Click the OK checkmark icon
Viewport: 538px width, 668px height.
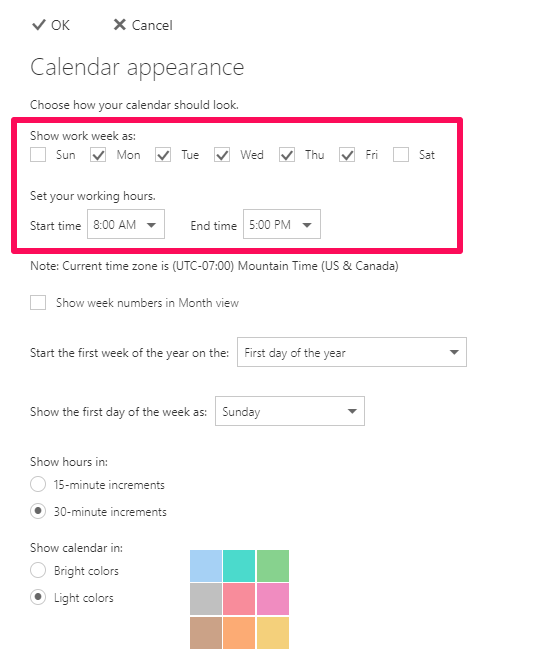pos(38,25)
